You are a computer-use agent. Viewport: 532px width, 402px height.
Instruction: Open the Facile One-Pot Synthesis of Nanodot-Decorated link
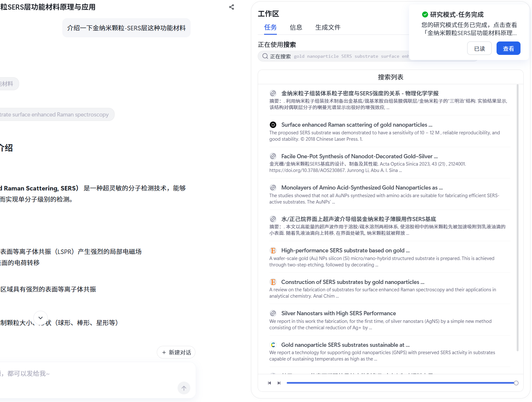point(359,156)
